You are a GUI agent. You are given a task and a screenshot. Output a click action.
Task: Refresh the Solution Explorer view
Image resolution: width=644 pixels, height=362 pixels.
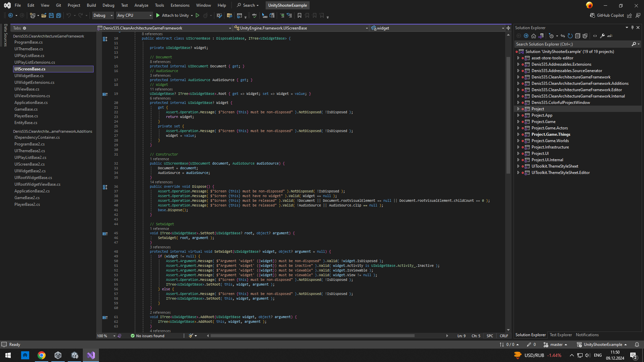570,36
